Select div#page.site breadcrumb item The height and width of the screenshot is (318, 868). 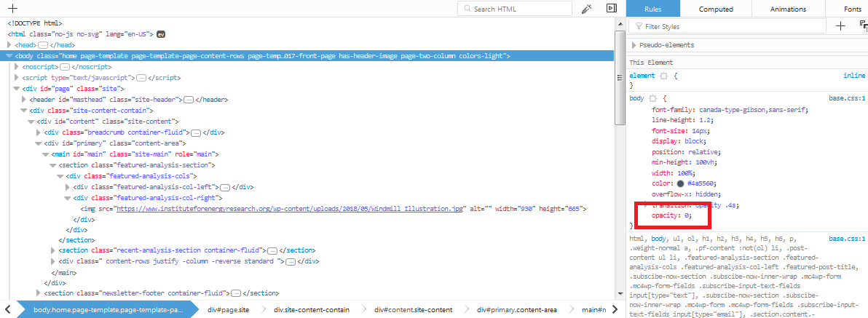point(229,310)
